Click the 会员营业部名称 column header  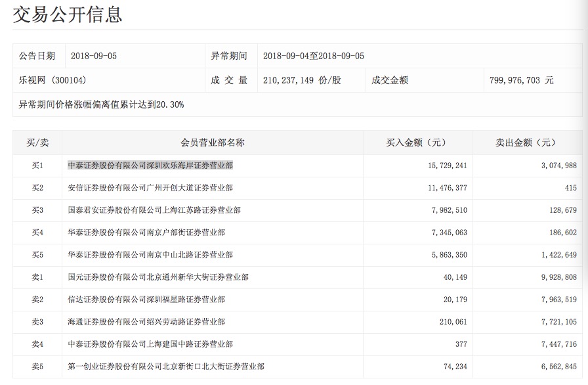(213, 143)
